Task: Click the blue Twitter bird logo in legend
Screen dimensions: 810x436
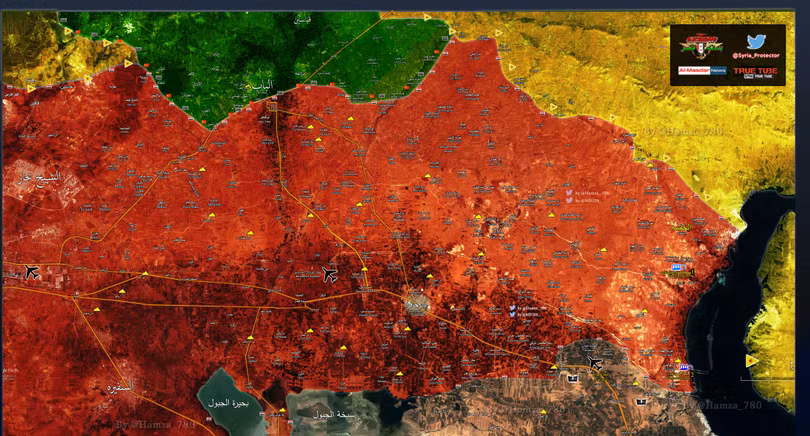Action: [x=756, y=41]
